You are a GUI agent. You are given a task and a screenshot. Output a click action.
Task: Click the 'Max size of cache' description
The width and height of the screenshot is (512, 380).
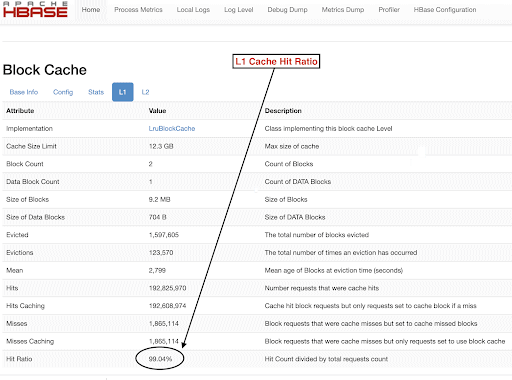pos(292,146)
